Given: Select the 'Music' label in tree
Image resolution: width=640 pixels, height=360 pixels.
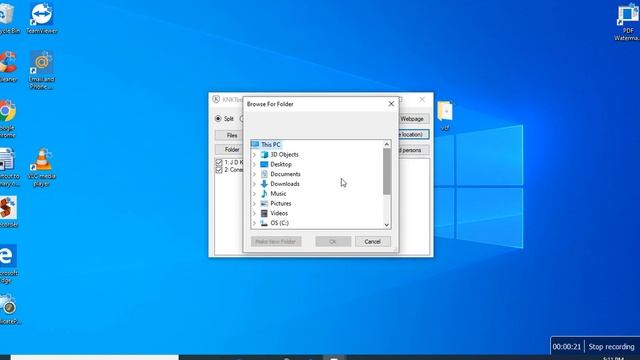Looking at the screenshot, I should pyautogui.click(x=278, y=194).
